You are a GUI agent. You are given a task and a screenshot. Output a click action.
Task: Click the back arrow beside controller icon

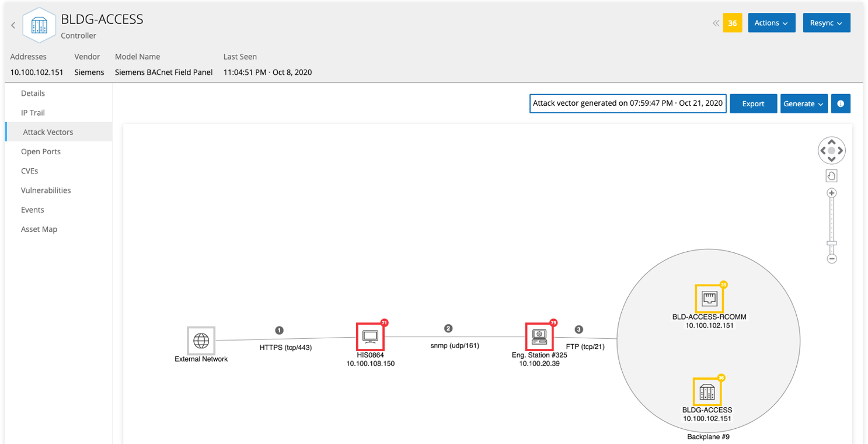pyautogui.click(x=13, y=25)
